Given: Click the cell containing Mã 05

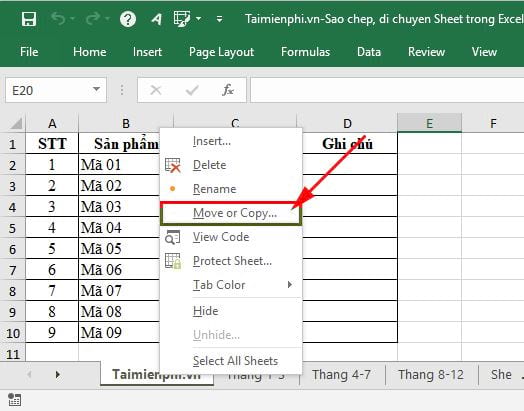Looking at the screenshot, I should coord(119,249).
